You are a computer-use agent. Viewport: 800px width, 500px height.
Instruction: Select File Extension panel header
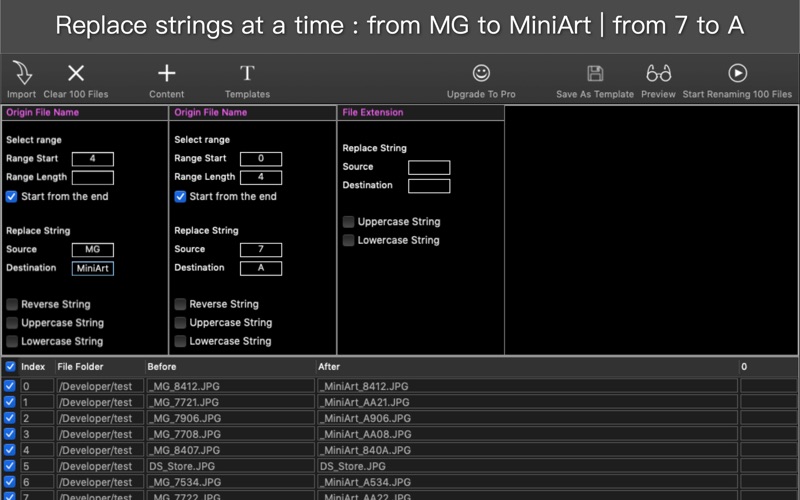(421, 113)
